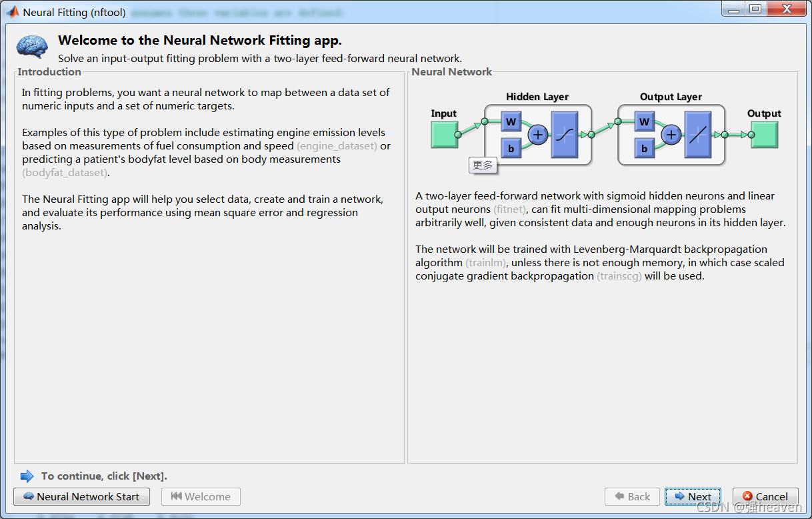Click the green Output block in diagram
Screen dimensions: 812x519
point(765,134)
